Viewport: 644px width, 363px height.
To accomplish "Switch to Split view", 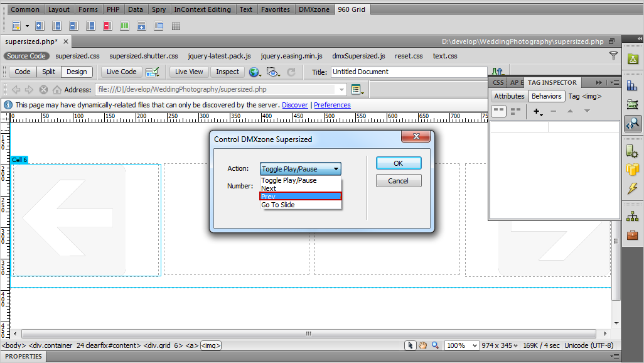I will pos(48,72).
